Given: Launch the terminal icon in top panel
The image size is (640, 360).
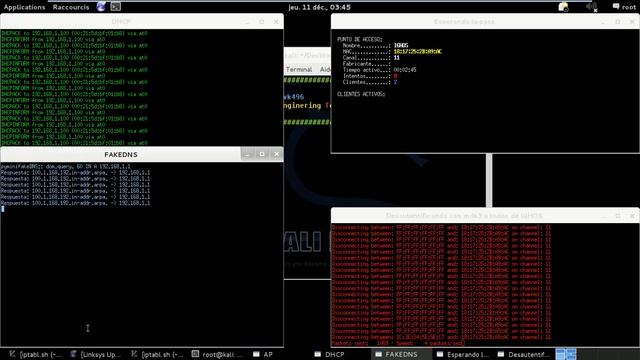Looking at the screenshot, I should coord(116,7).
